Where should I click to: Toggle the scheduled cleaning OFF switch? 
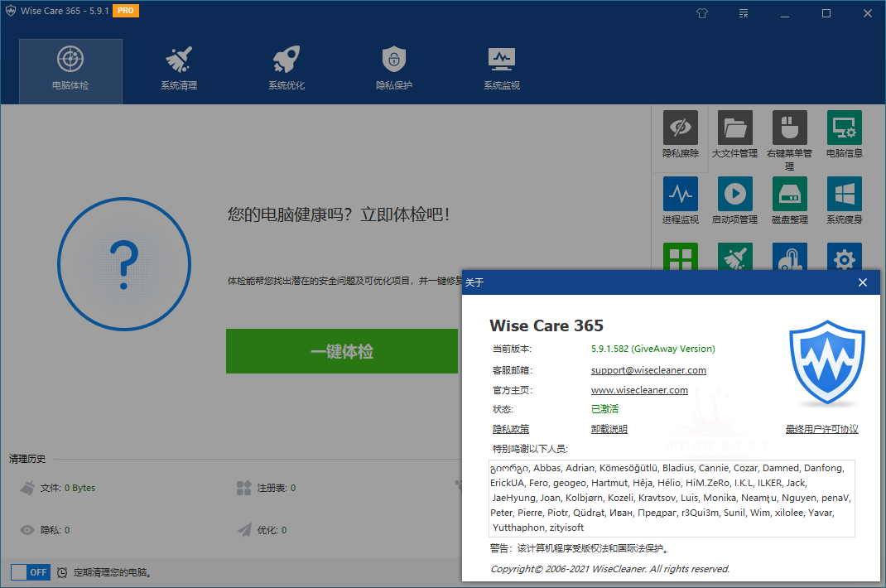click(x=31, y=572)
